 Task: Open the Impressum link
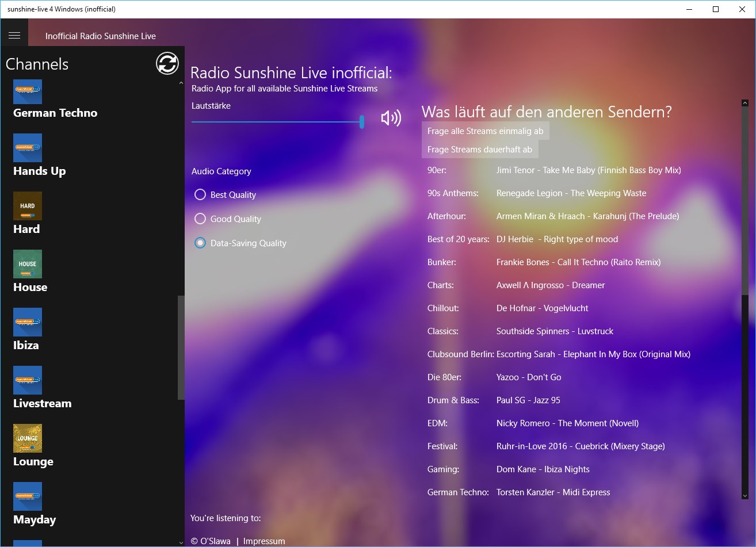coord(264,541)
